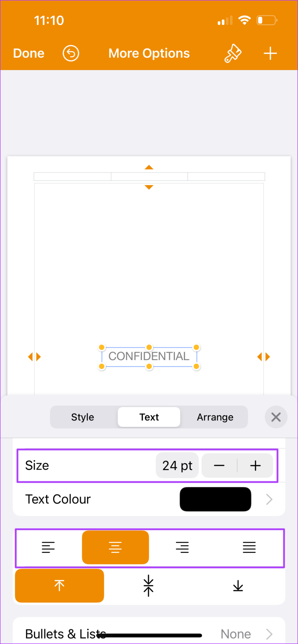Switch to the Style tab
Viewport: 298px width, 644px height.
coord(82,417)
